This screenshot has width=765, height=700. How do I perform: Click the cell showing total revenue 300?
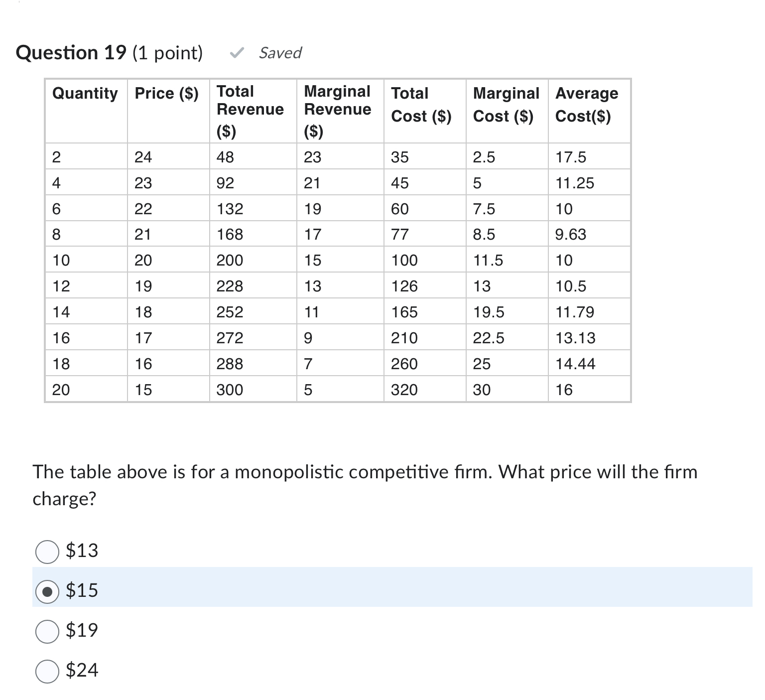point(230,389)
